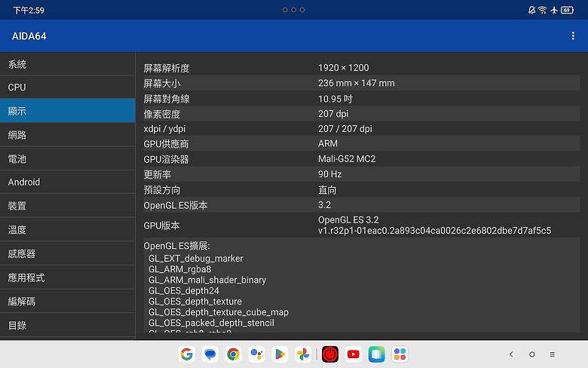
Task: Tap the home circle navigation button
Action: point(531,354)
